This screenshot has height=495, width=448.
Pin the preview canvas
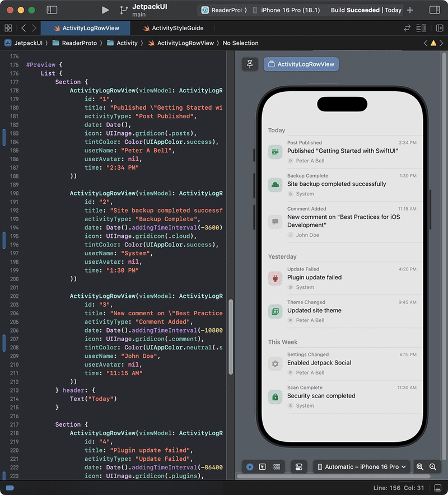coord(250,64)
